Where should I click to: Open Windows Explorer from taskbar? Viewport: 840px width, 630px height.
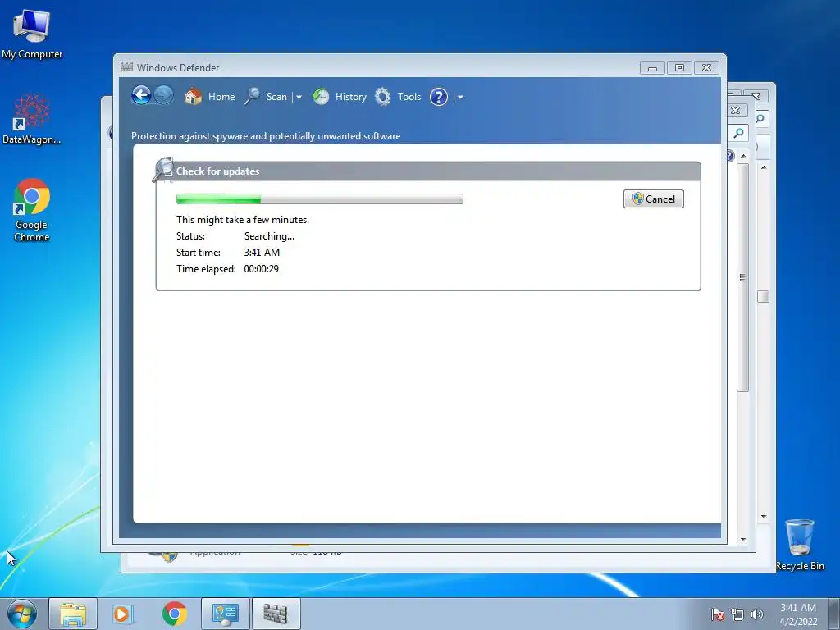point(73,614)
